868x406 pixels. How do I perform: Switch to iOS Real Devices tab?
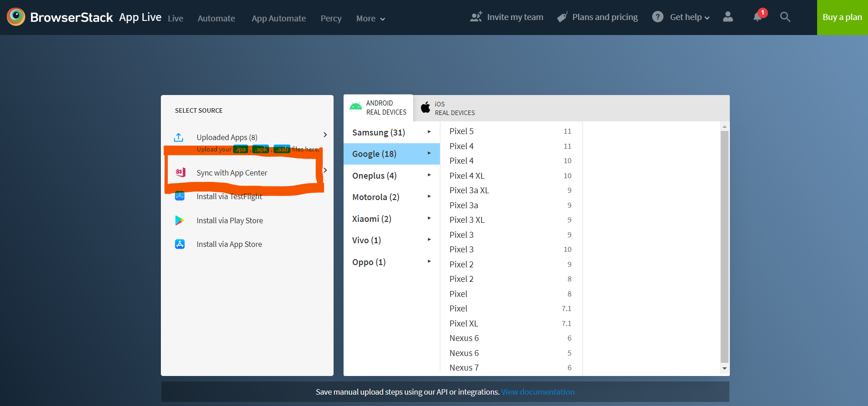click(448, 108)
